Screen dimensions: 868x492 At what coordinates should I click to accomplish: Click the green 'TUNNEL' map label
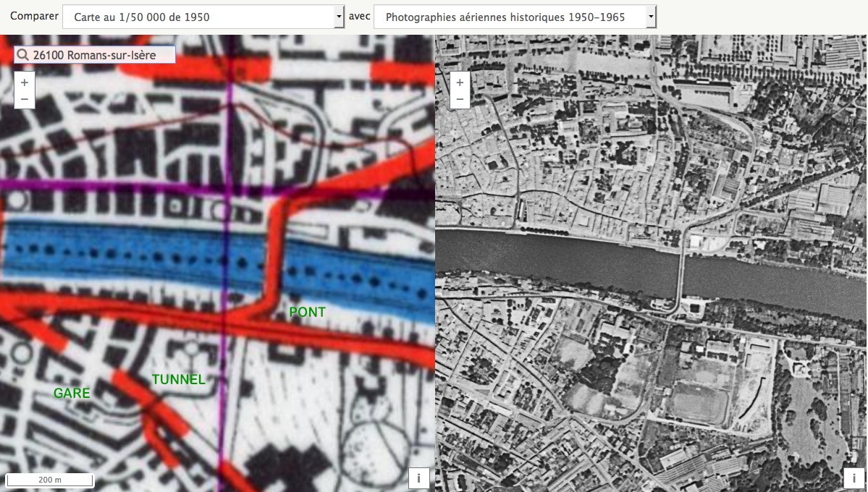coord(178,380)
